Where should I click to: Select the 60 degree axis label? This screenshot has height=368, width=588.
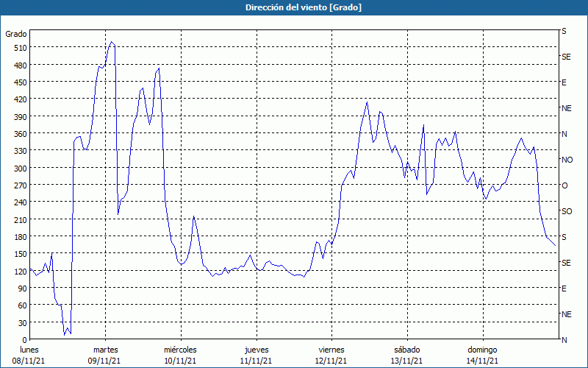click(x=23, y=305)
